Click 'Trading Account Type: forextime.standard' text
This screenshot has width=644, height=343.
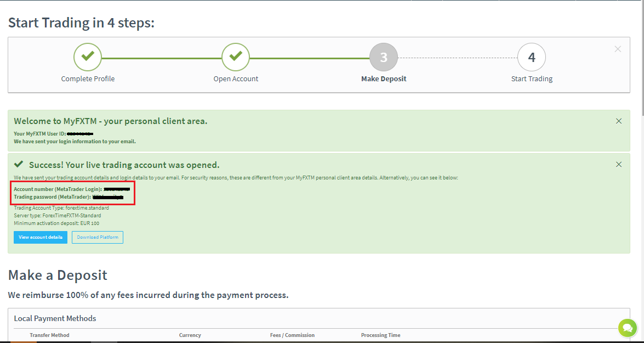[61, 207]
